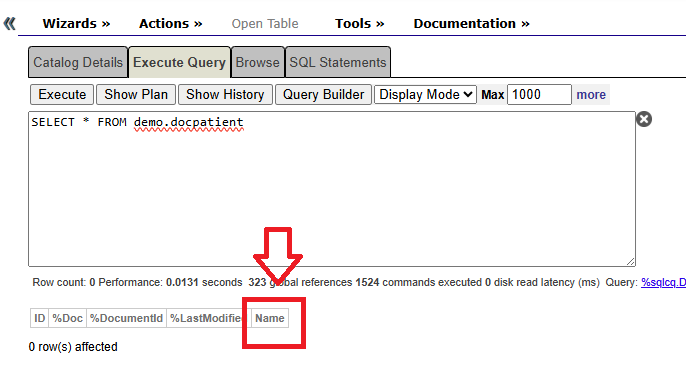Switch to the Catalog Details tab
The width and height of the screenshot is (686, 388).
coord(78,62)
